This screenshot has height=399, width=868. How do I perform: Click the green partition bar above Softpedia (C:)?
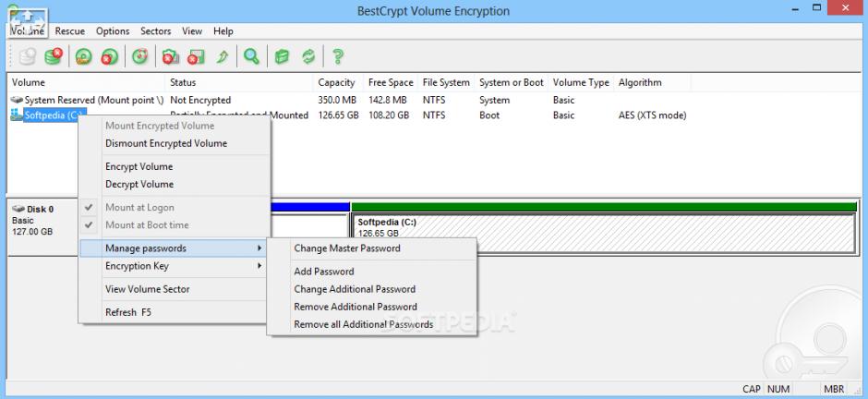pyautogui.click(x=604, y=207)
